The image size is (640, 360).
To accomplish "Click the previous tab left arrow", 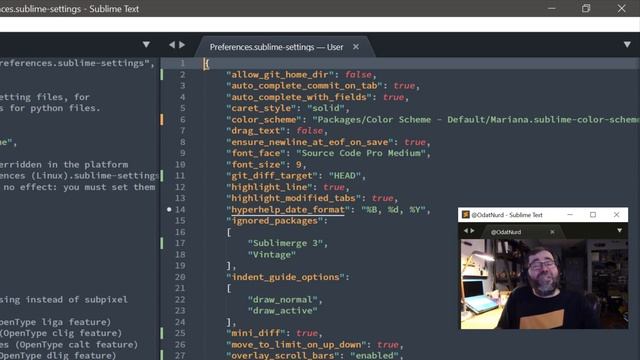I will pyautogui.click(x=172, y=44).
